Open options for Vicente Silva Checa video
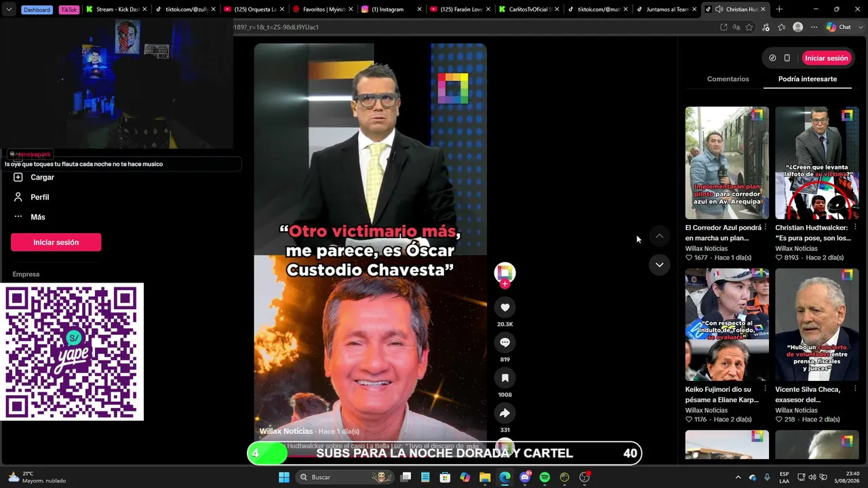The image size is (868, 488). click(x=855, y=390)
